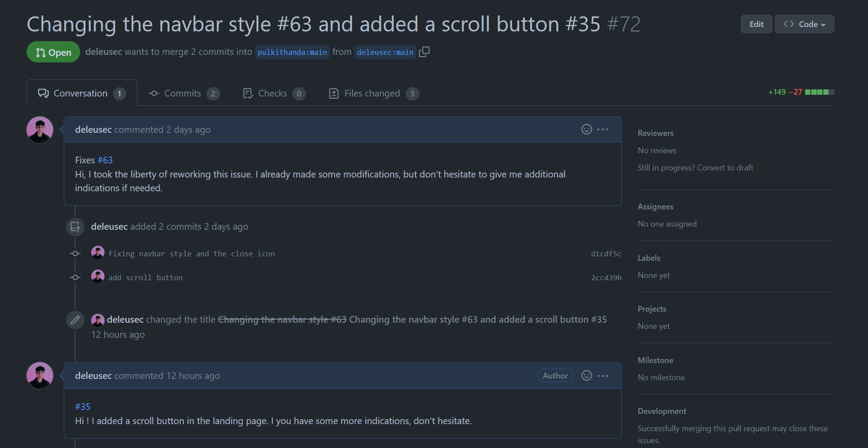Copy the head branch name icon

click(424, 52)
